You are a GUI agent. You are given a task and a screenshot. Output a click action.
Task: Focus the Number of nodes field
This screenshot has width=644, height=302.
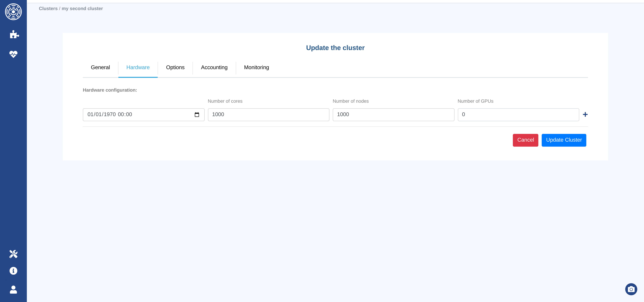(393, 114)
